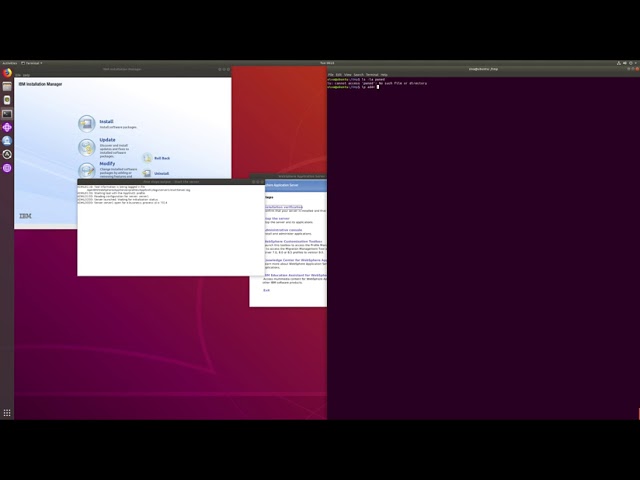Open the clock in the top bar

click(x=327, y=63)
